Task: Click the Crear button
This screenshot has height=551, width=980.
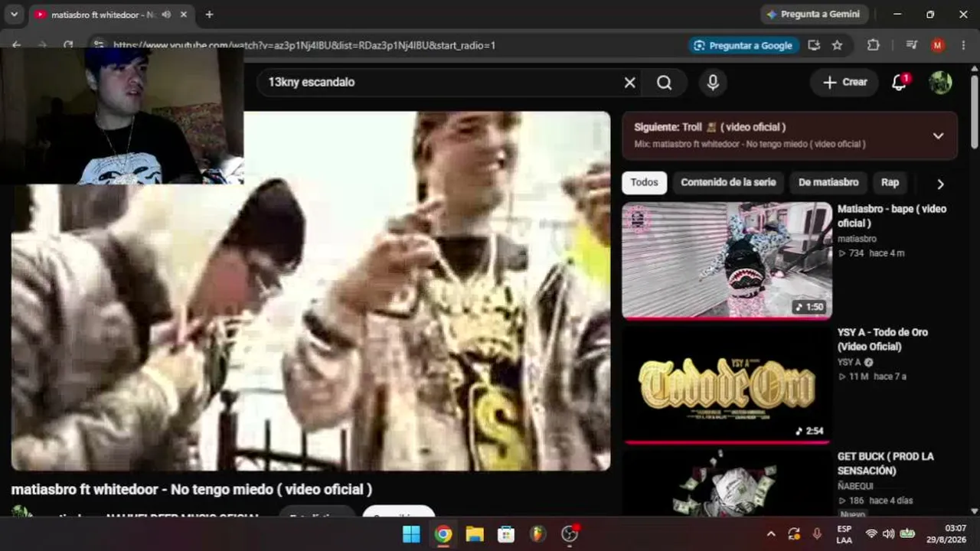Action: (x=844, y=82)
